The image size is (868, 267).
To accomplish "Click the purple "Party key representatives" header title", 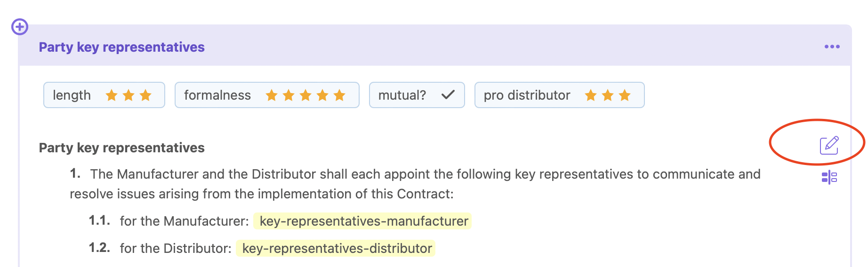I will (121, 47).
